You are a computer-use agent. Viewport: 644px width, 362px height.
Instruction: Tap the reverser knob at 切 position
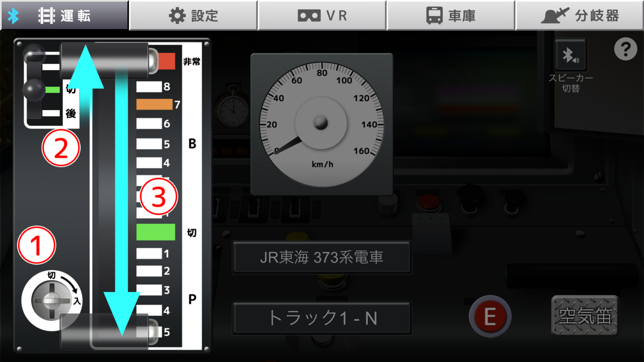point(34,90)
